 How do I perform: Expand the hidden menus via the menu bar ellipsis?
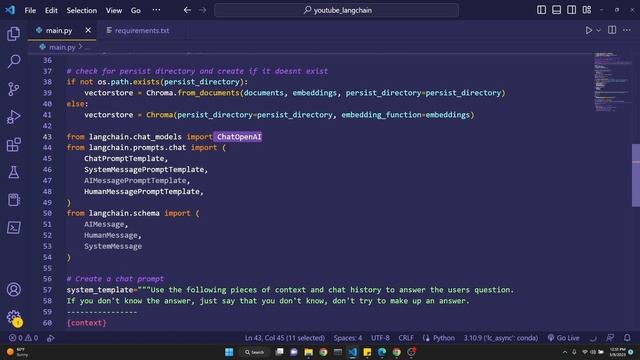coord(156,10)
